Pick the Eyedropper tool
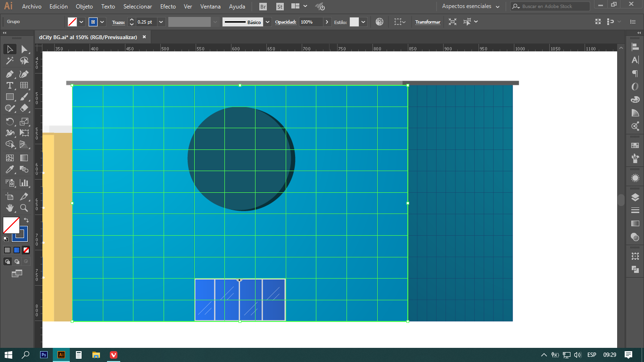 (x=9, y=169)
